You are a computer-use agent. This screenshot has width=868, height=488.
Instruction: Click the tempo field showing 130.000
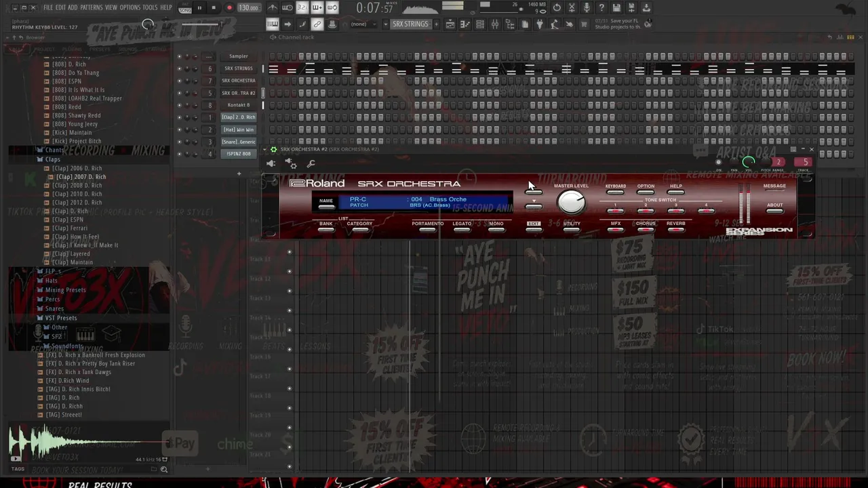(248, 8)
